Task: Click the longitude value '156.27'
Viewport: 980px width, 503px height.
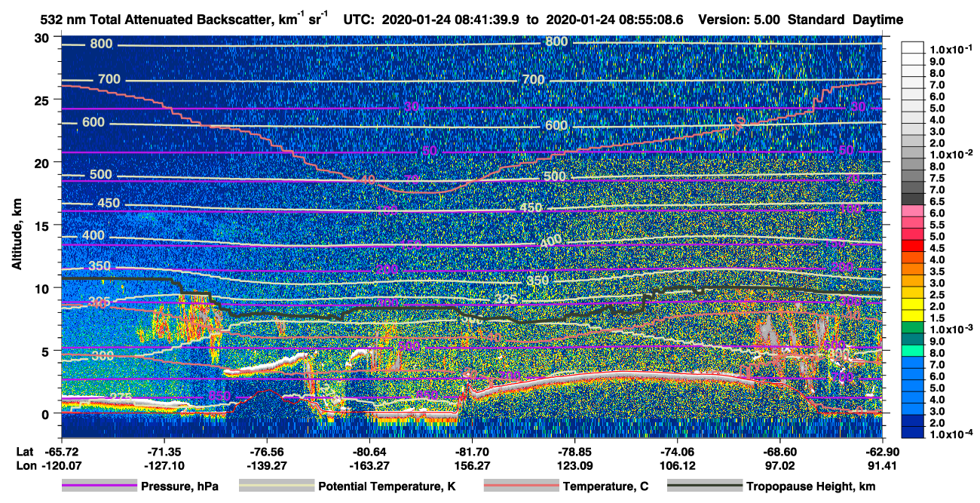Action: coord(472,465)
